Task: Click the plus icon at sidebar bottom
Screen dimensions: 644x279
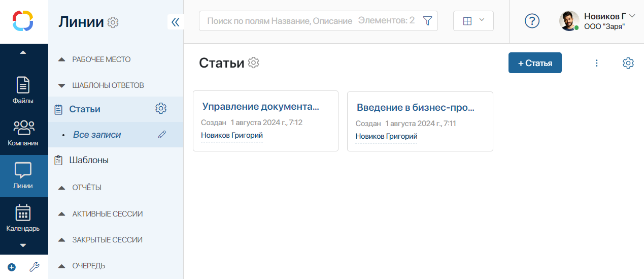Action: (x=12, y=267)
